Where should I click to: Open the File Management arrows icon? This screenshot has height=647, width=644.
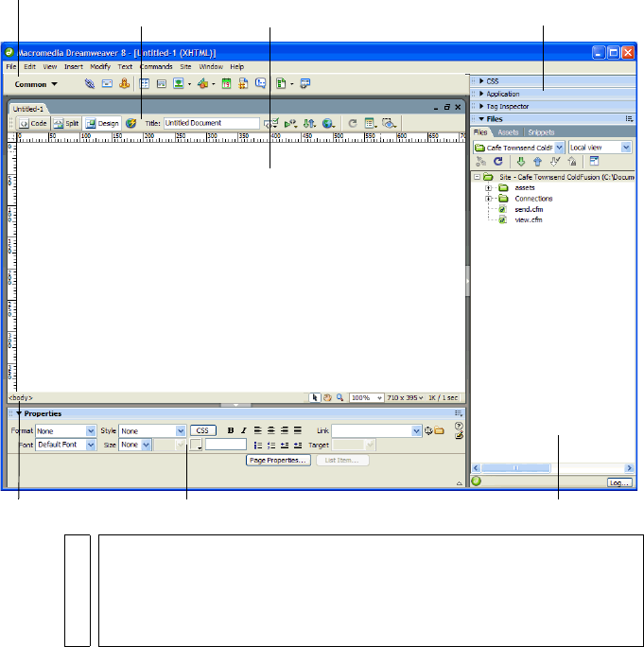pyautogui.click(x=309, y=123)
